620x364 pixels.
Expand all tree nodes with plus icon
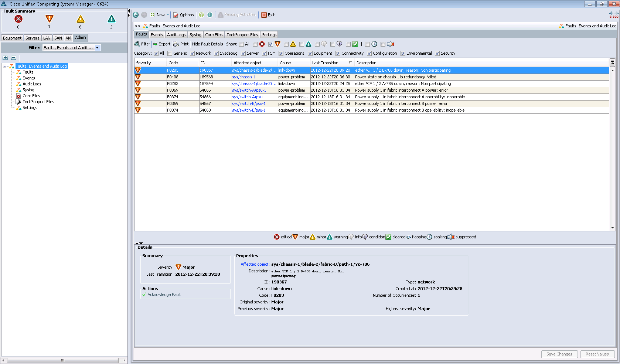click(x=5, y=58)
